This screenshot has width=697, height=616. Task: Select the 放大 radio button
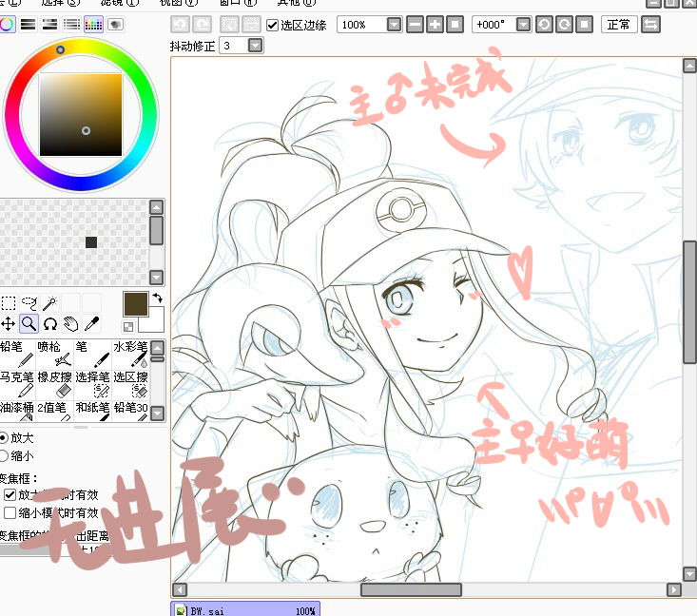[4, 438]
